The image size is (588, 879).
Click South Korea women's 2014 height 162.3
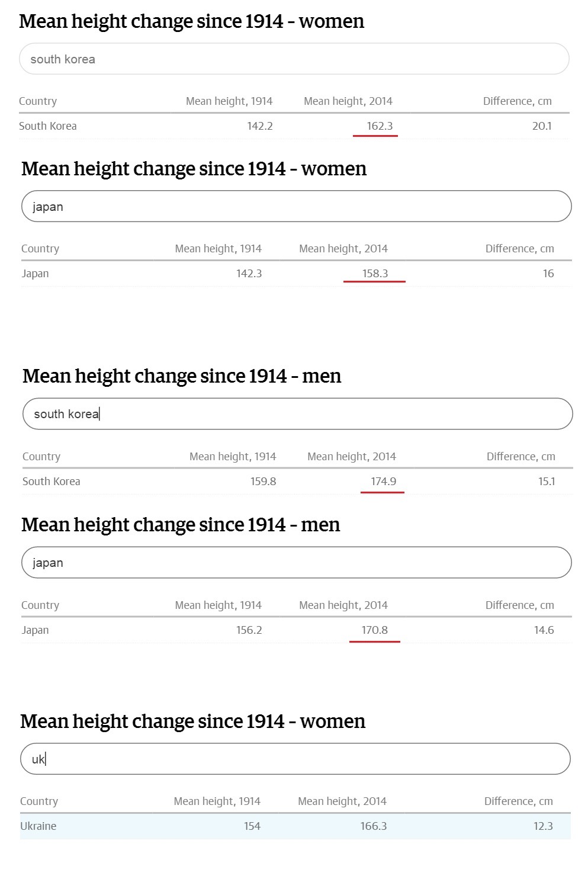pos(380,126)
